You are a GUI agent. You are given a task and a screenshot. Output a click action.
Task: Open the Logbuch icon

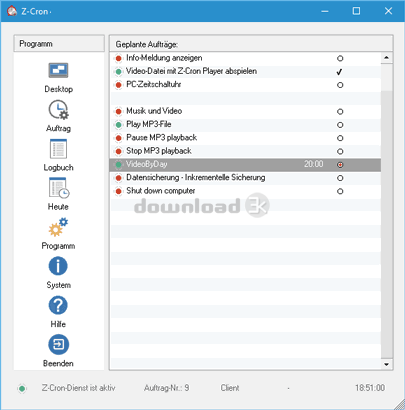pyautogui.click(x=58, y=149)
